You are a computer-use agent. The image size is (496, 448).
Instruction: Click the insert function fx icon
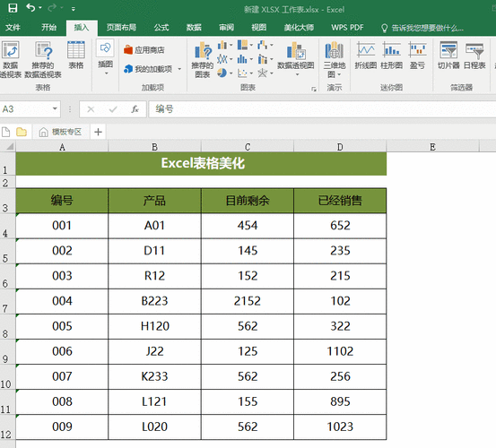point(135,109)
